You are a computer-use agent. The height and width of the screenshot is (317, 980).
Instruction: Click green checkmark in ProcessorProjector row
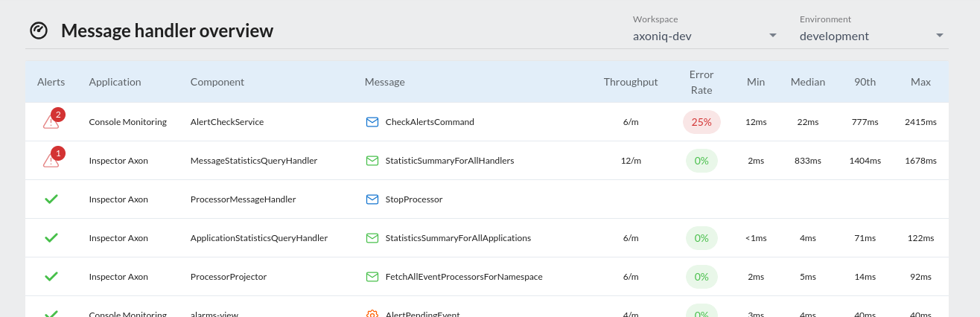point(51,277)
